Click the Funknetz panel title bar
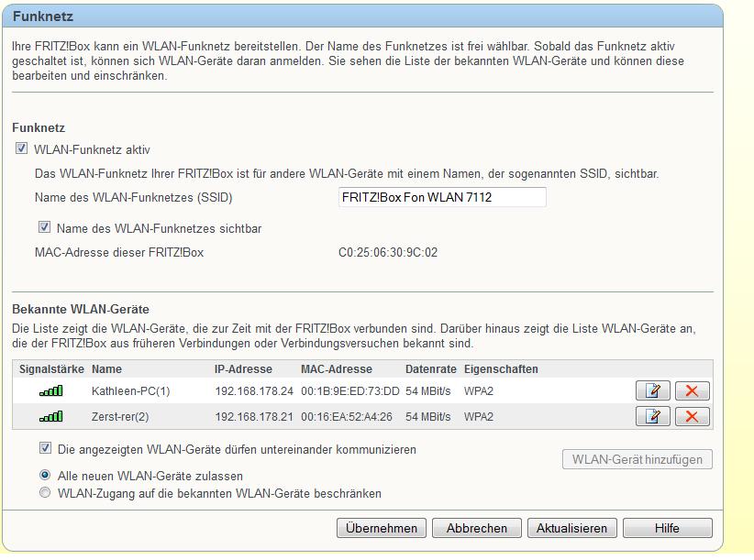Viewport: 754px width, 560px height. pos(362,16)
